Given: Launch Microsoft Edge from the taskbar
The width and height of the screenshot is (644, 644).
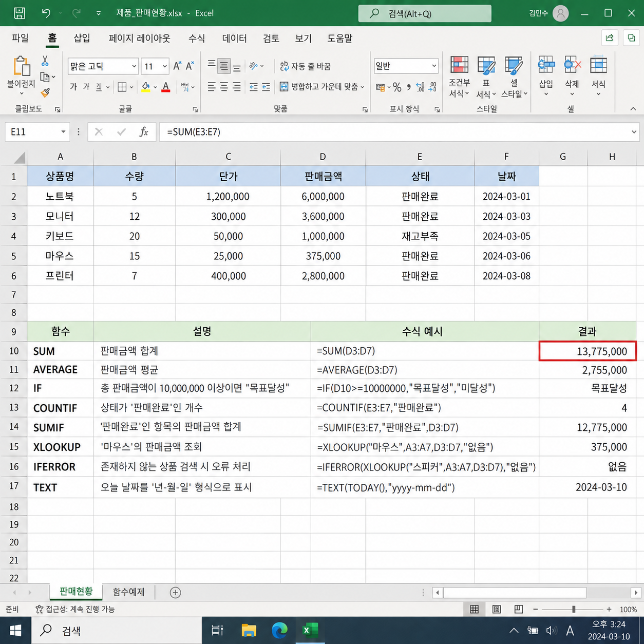Looking at the screenshot, I should 280,630.
